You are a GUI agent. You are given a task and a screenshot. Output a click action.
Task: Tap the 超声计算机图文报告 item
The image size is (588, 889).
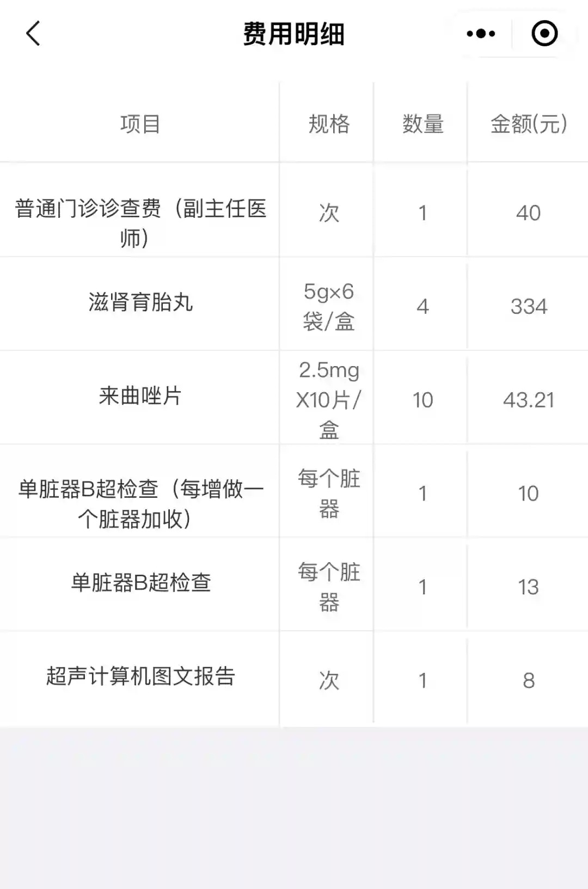140,677
